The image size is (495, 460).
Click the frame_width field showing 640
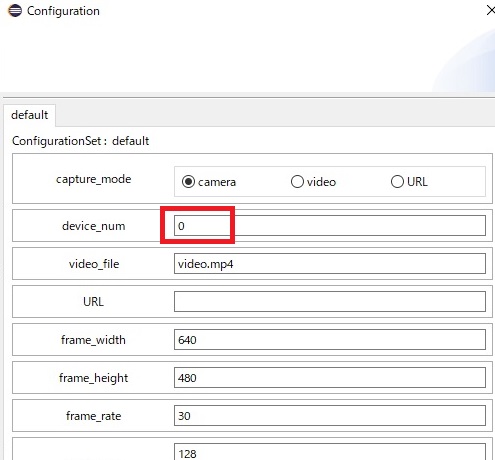click(330, 340)
